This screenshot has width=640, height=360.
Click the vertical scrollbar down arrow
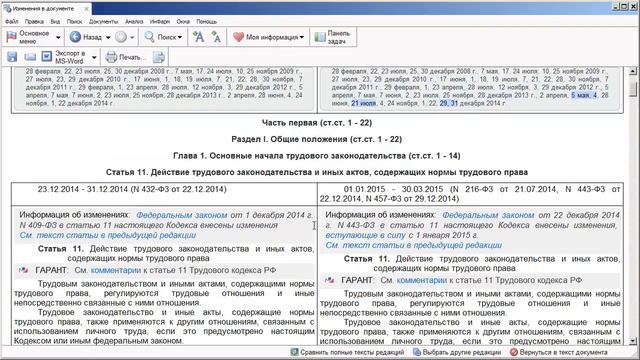pyautogui.click(x=633, y=341)
